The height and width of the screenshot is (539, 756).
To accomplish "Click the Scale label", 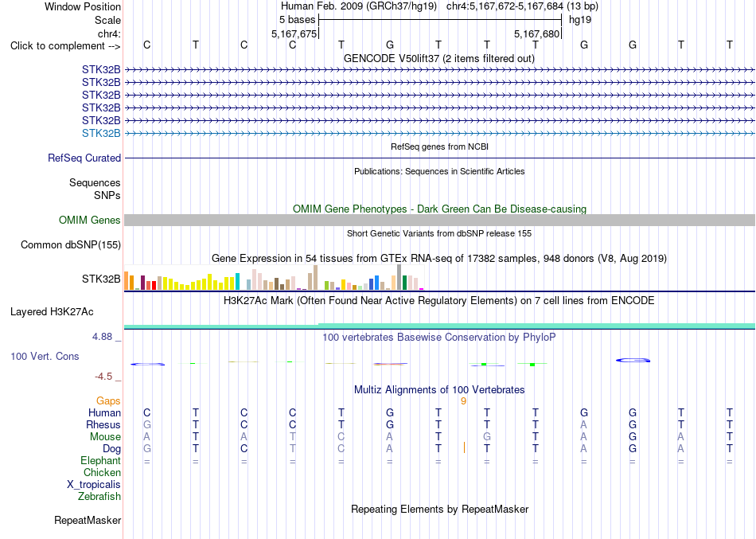I will point(107,20).
